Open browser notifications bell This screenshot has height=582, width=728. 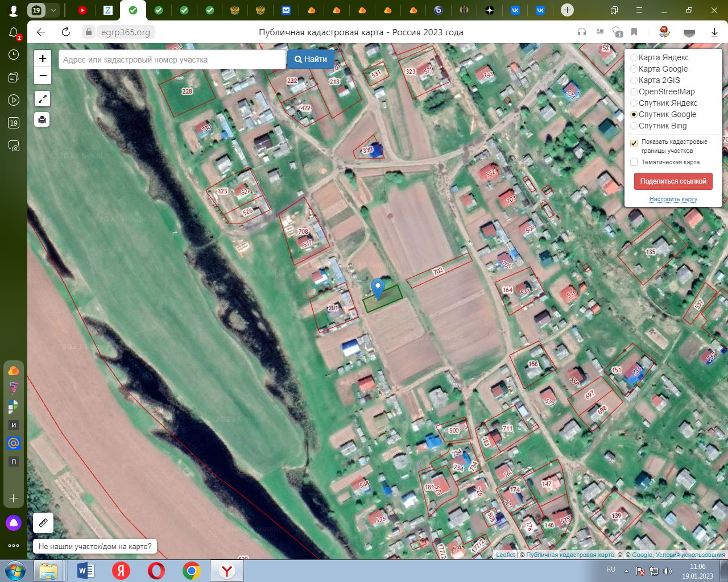(x=14, y=32)
